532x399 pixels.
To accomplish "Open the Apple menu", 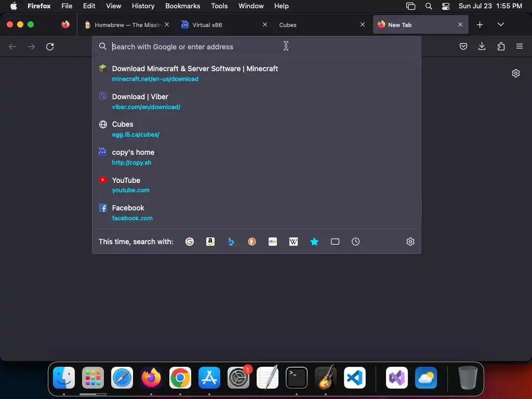I will 14,6.
